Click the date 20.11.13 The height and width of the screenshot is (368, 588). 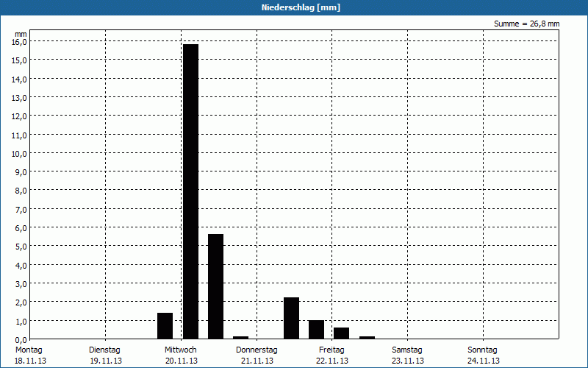[x=182, y=361]
